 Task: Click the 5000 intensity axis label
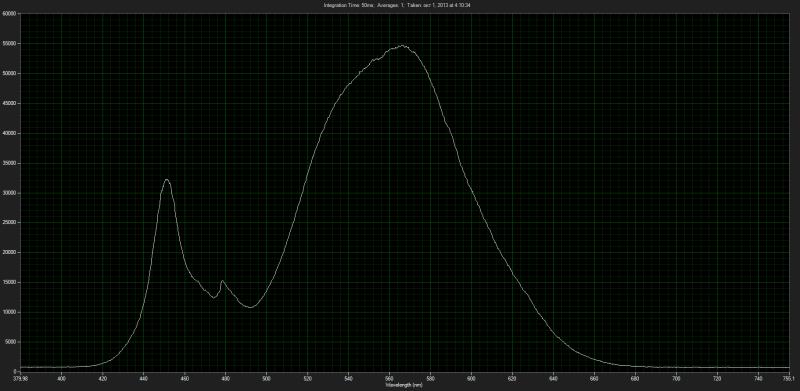(11, 342)
